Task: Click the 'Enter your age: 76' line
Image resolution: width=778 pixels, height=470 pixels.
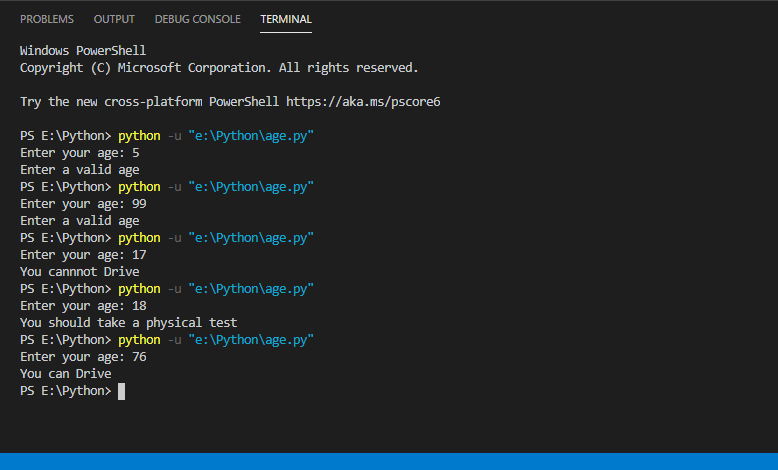Action: [83, 357]
